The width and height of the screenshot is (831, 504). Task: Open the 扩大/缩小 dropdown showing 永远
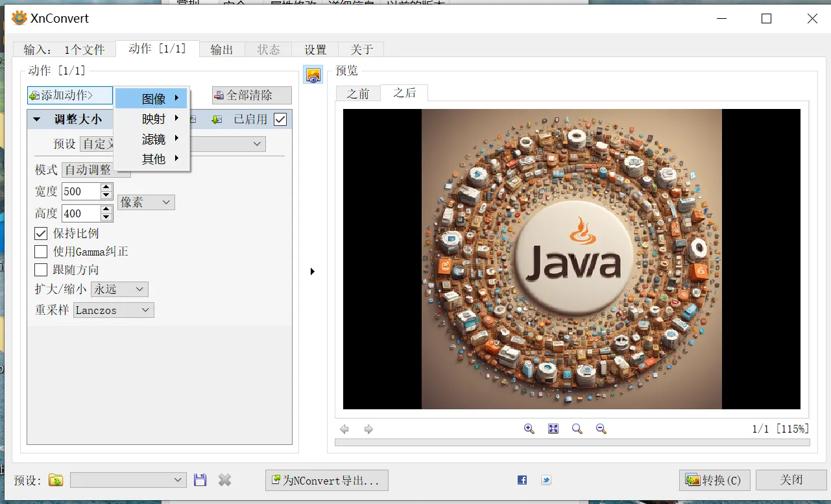pos(119,289)
